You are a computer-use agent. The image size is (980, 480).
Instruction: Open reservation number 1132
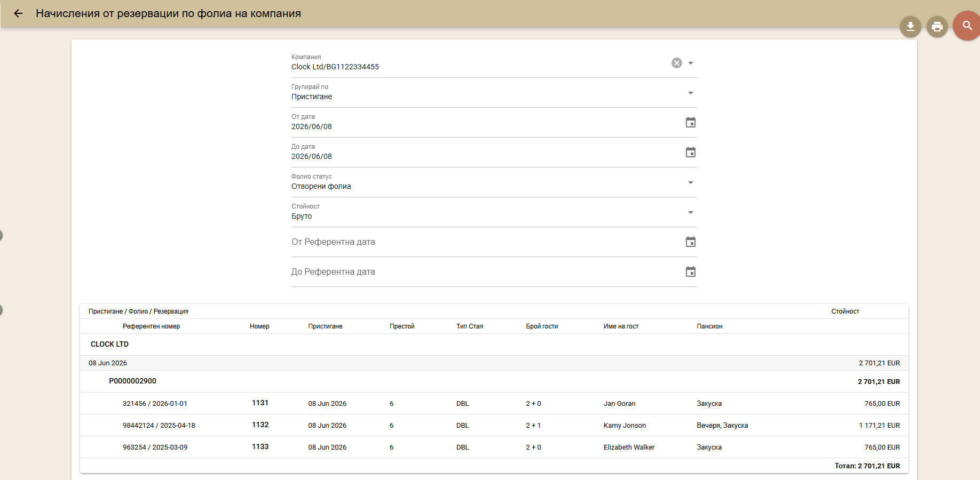pyautogui.click(x=260, y=425)
